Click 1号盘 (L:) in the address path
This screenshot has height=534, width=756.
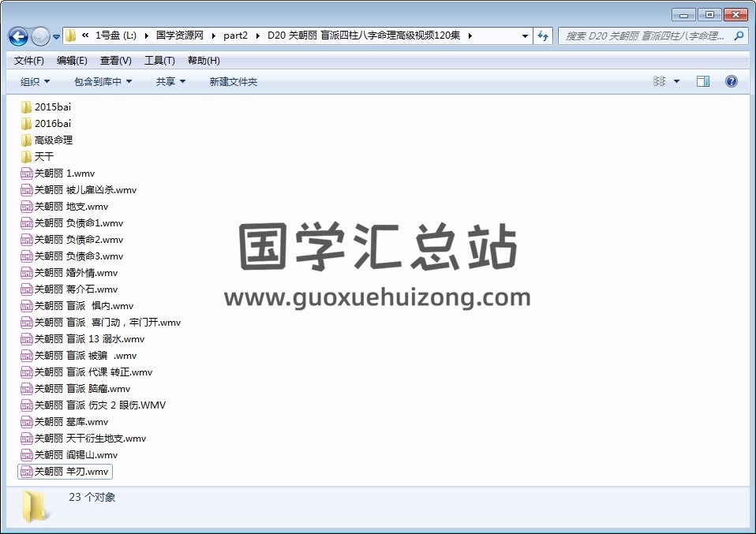tap(116, 35)
